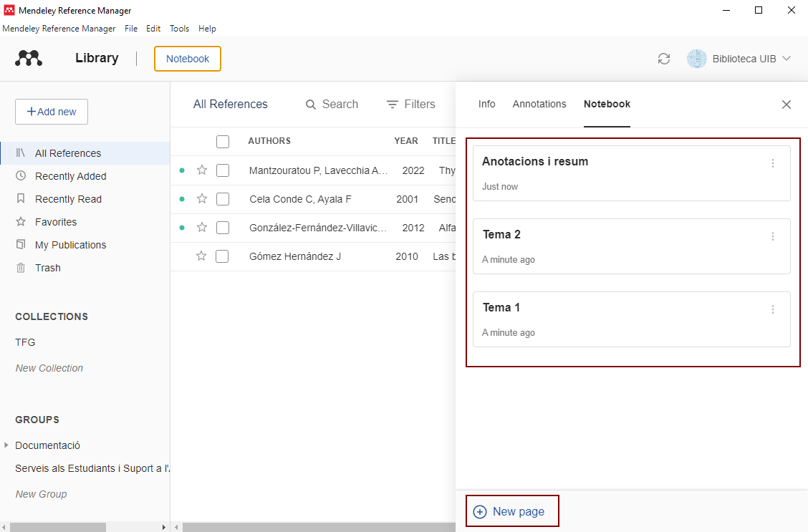Click the sidebar scrollbar right arrow
The image size is (808, 532).
[x=164, y=528]
